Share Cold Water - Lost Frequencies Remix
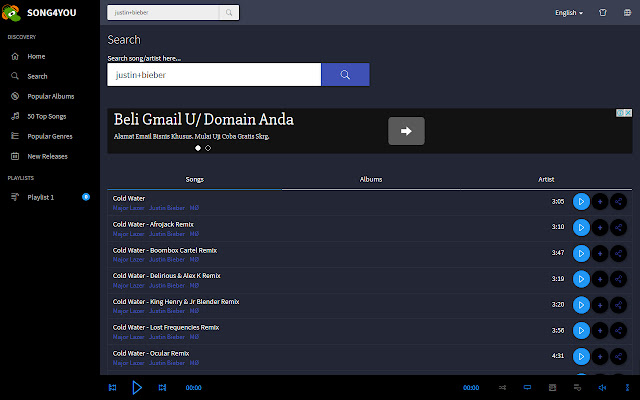This screenshot has height=400, width=640. 618,331
